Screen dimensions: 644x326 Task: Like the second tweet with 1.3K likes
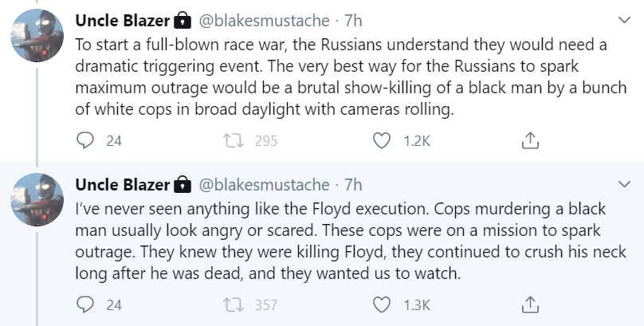pyautogui.click(x=383, y=304)
